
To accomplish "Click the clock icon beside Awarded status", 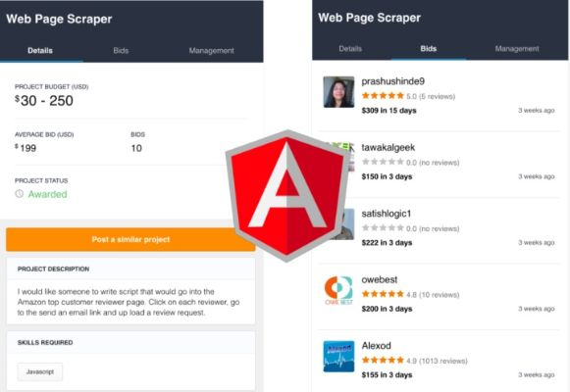I will [x=20, y=194].
